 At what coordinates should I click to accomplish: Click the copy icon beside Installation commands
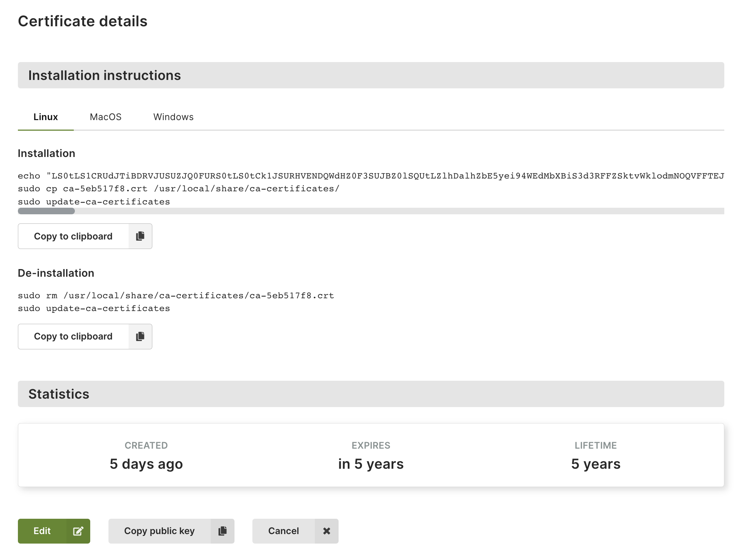click(x=140, y=236)
